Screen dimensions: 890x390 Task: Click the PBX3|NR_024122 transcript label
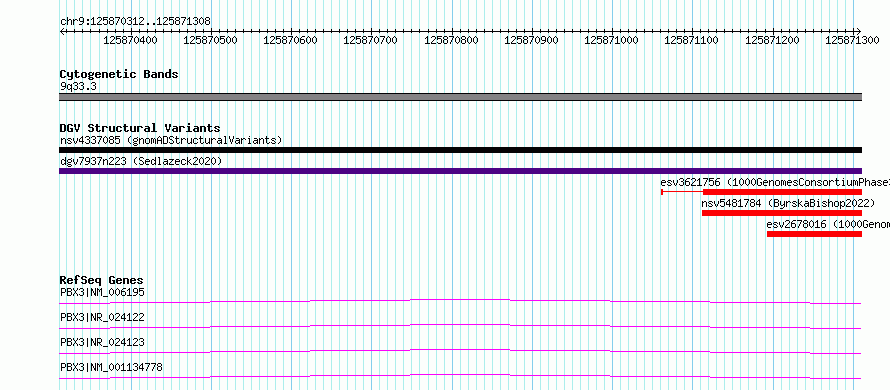pyautogui.click(x=102, y=317)
